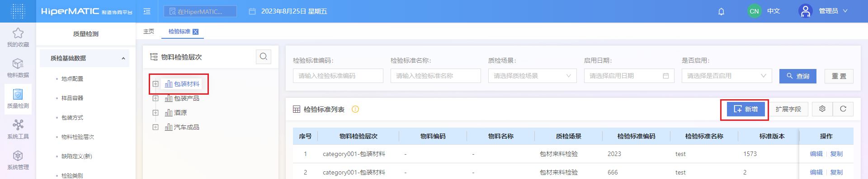Viewport: 868px width, 179px height.
Task: Open 管理员 user dropdown arrow
Action: coord(845,11)
